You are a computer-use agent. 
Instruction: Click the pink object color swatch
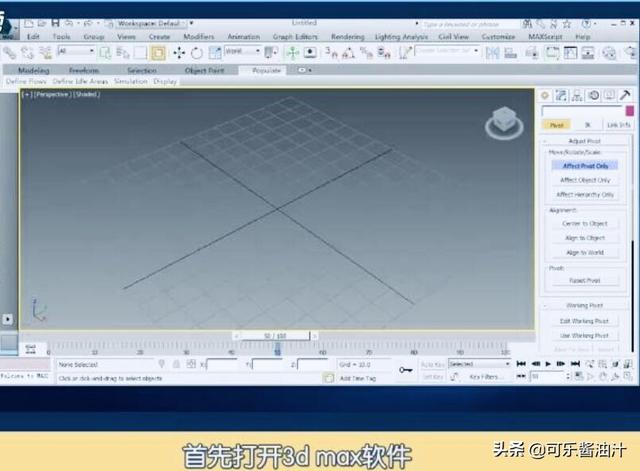[x=630, y=111]
